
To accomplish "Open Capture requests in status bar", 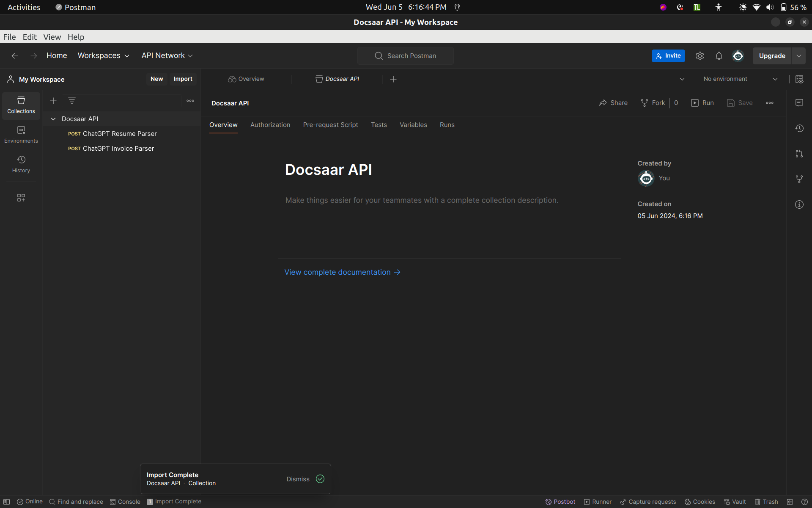I will click(x=648, y=502).
